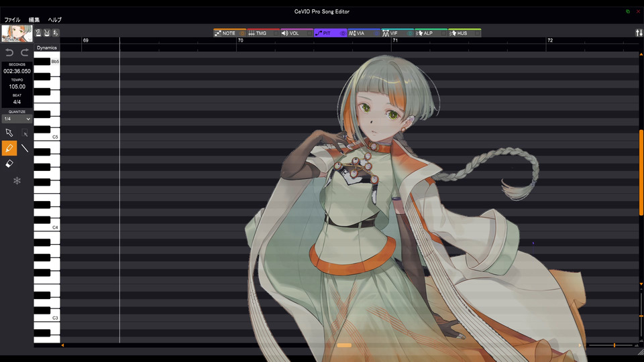Screen dimensions: 644x362
Task: Click the Chis-A voice character thumbnail
Action: [17, 34]
